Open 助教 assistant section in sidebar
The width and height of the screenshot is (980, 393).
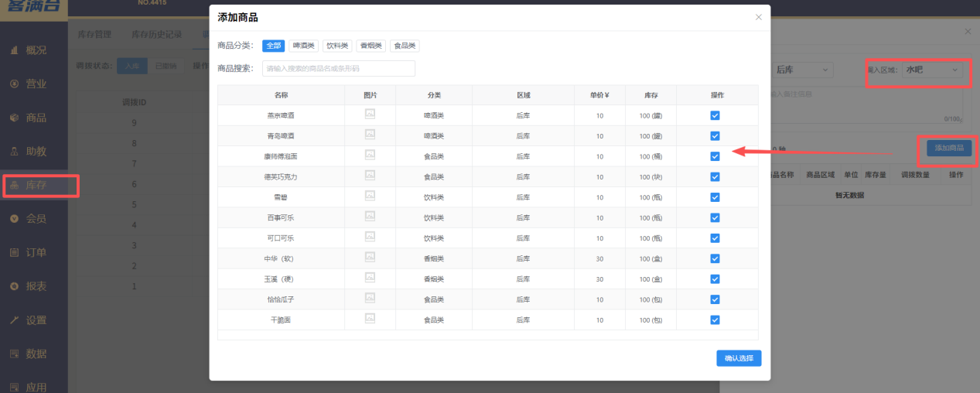(x=14, y=152)
